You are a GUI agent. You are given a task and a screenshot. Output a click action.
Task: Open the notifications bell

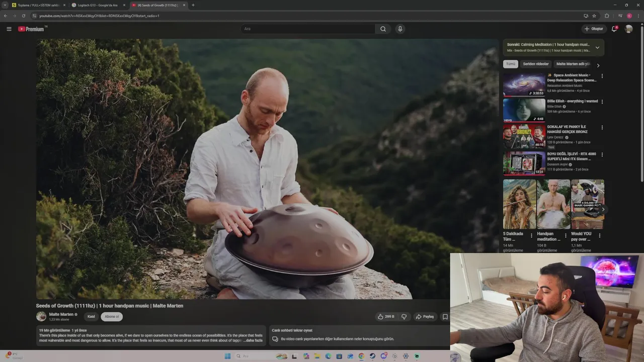tap(614, 29)
